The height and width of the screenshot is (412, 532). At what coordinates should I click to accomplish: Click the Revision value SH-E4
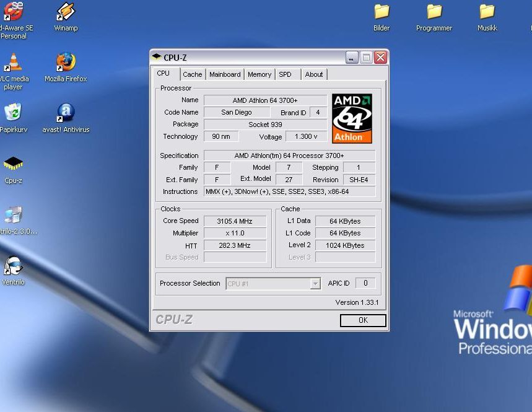click(359, 180)
